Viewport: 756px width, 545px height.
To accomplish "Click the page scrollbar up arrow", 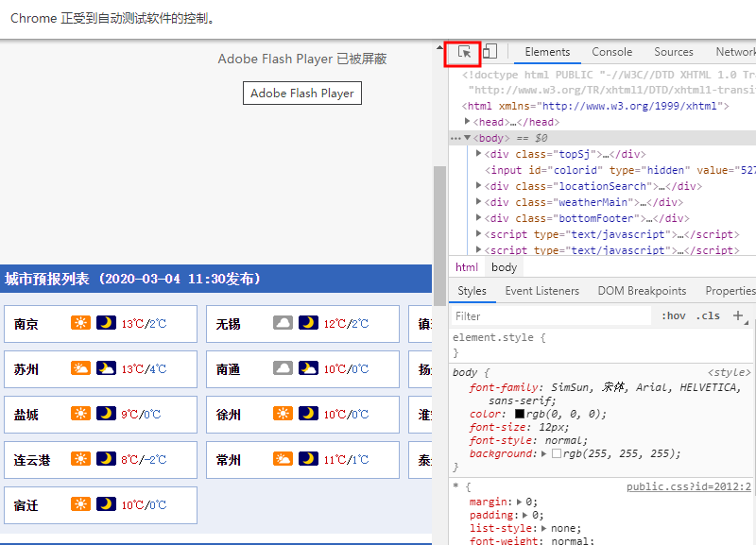I will pos(439,47).
